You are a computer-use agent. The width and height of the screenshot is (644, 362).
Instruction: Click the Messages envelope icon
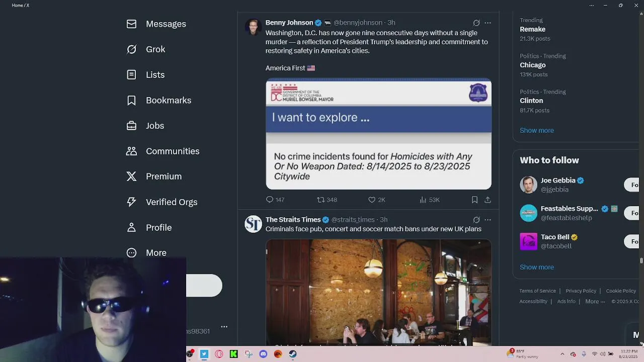coord(131,24)
